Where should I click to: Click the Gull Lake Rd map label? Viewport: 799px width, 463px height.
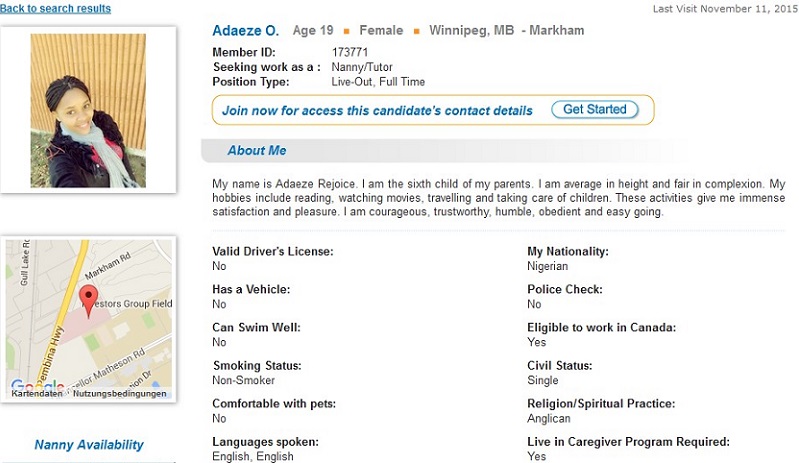point(24,263)
